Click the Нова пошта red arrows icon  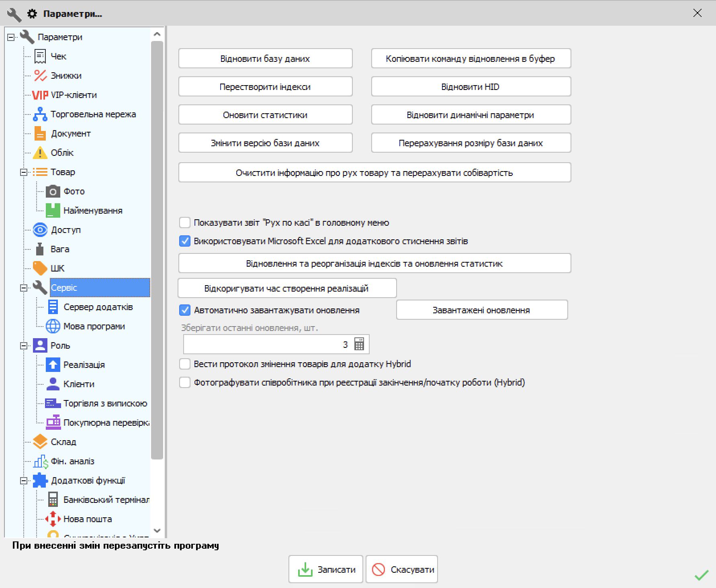pos(53,519)
